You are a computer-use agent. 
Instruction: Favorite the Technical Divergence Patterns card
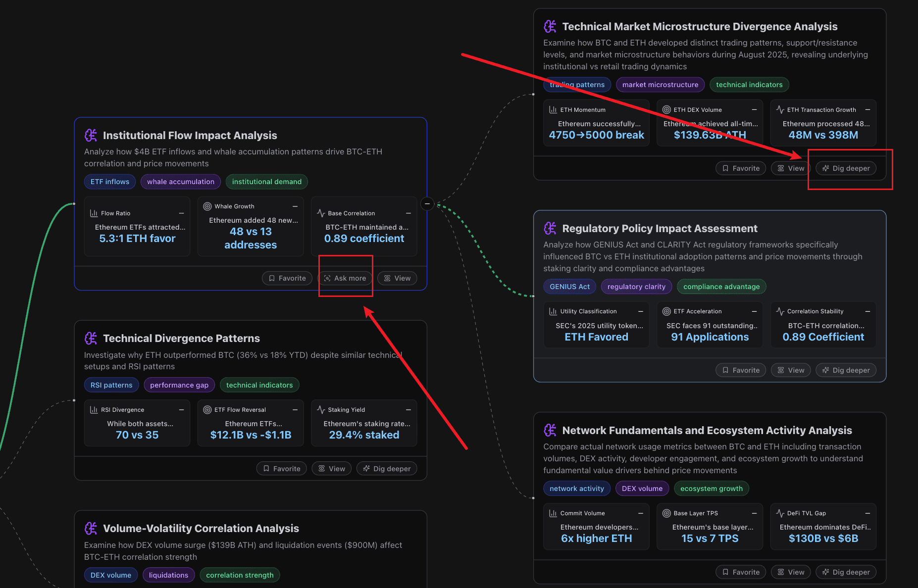pos(282,469)
